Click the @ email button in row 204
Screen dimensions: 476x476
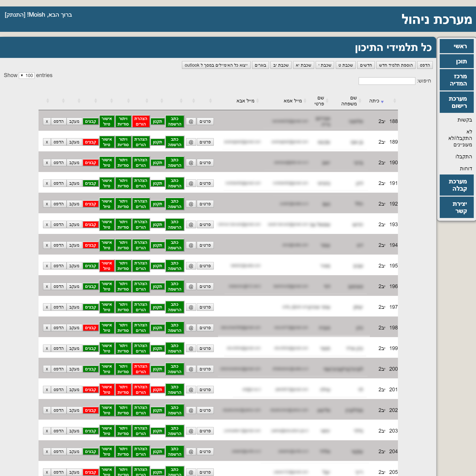(x=191, y=451)
